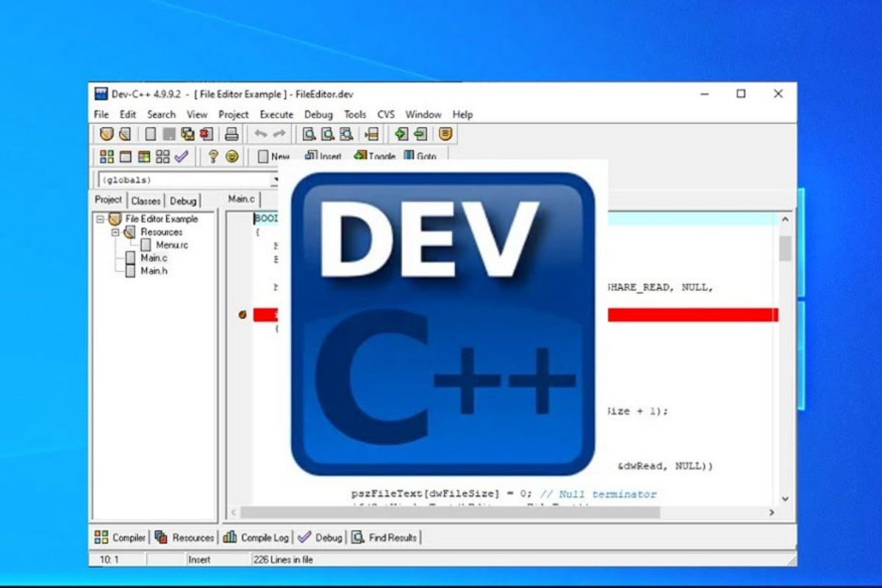The image size is (882, 588).
Task: Open the CVS menu
Action: [x=386, y=115]
